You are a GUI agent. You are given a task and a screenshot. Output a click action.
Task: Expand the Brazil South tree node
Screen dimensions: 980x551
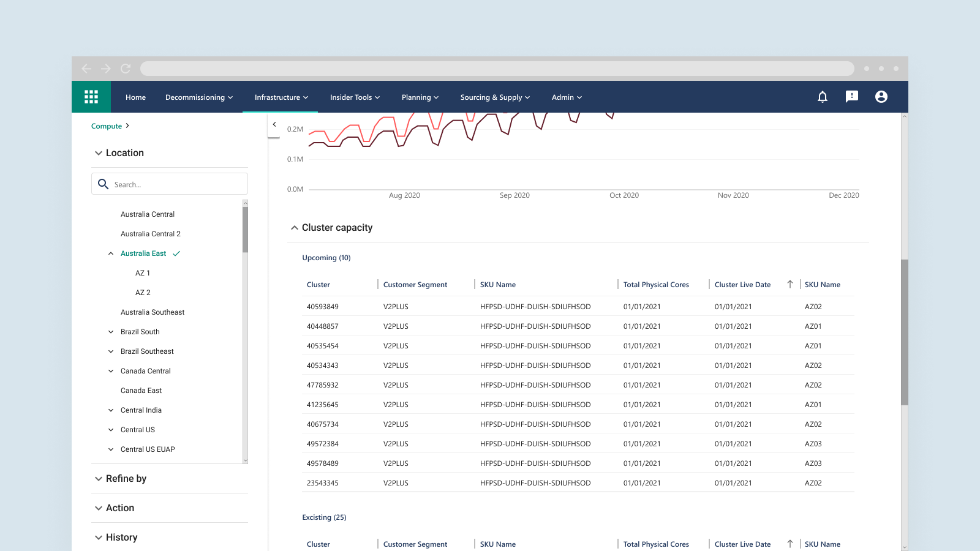pos(111,332)
